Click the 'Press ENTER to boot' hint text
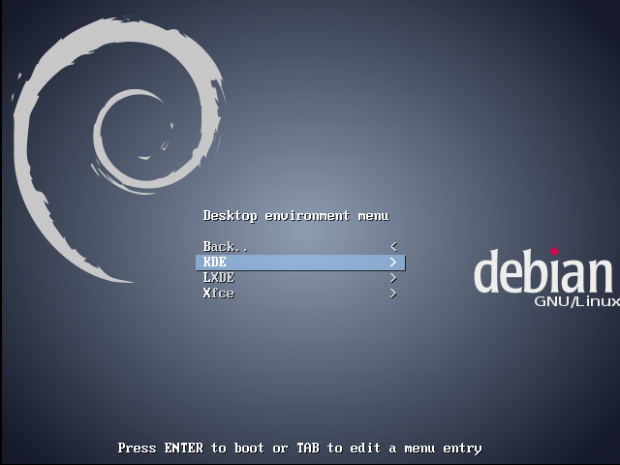This screenshot has height=465, width=620. tap(300, 448)
